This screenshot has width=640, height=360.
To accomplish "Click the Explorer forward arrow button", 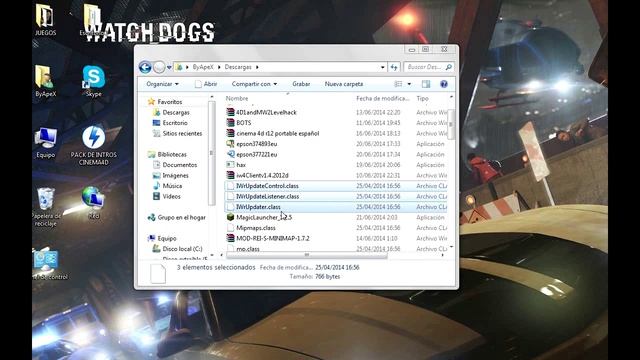I will 160,67.
